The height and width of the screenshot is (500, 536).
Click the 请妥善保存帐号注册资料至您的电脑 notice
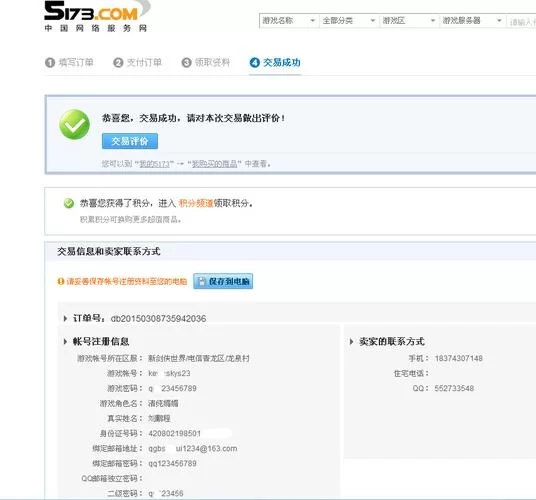point(127,281)
